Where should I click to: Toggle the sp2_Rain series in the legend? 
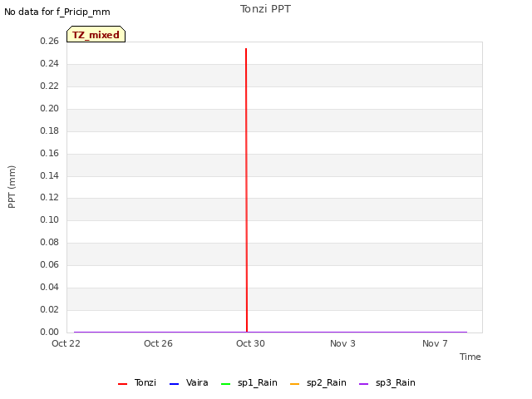click(318, 382)
